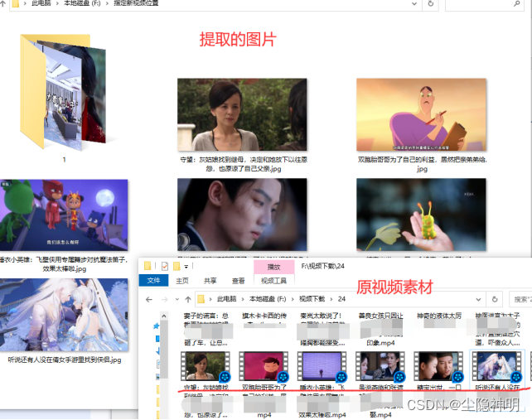Expand the chevron after 视频下载 in breadcrumb
The width and height of the screenshot is (532, 420).
pos(331,299)
